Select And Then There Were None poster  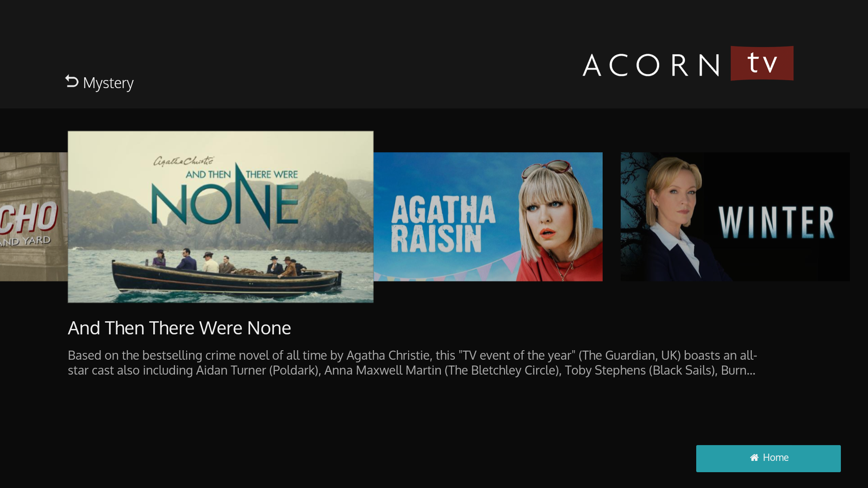(221, 217)
